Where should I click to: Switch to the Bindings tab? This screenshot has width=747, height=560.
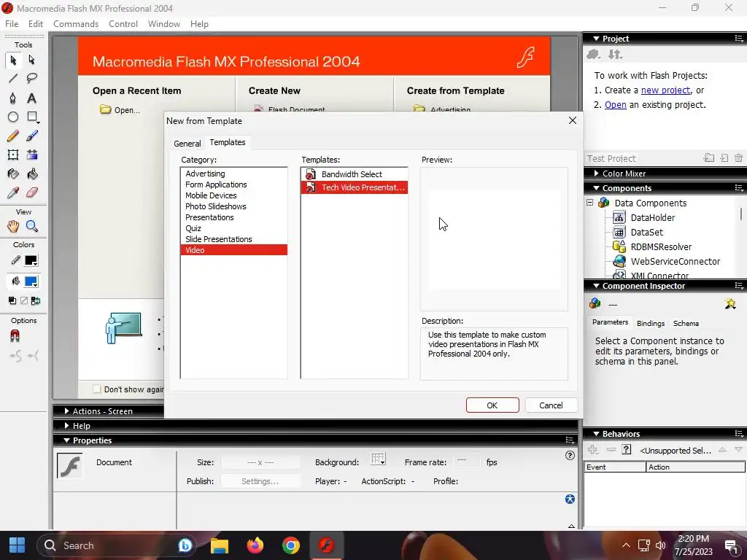click(x=650, y=323)
